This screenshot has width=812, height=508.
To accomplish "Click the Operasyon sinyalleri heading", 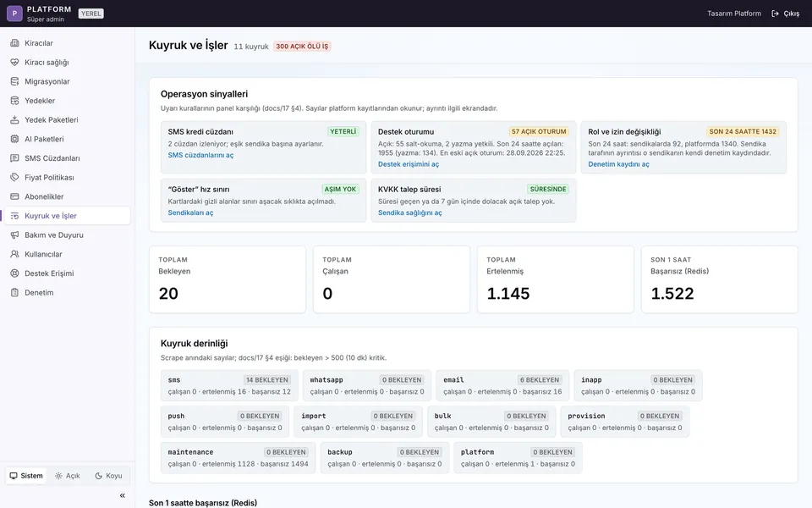I will point(204,94).
